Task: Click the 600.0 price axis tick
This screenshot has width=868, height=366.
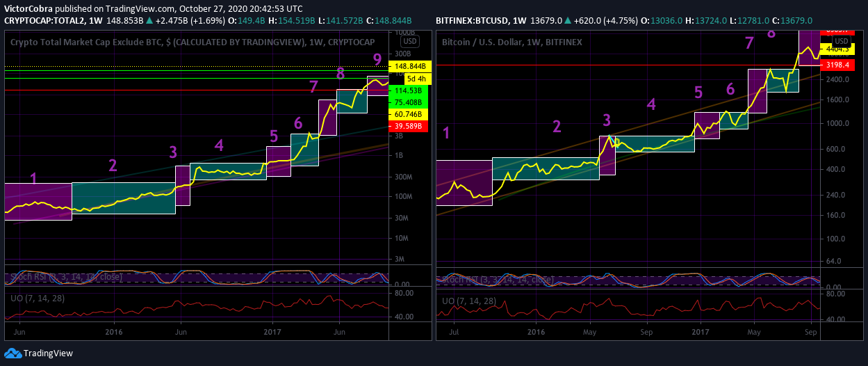Action: coord(837,149)
